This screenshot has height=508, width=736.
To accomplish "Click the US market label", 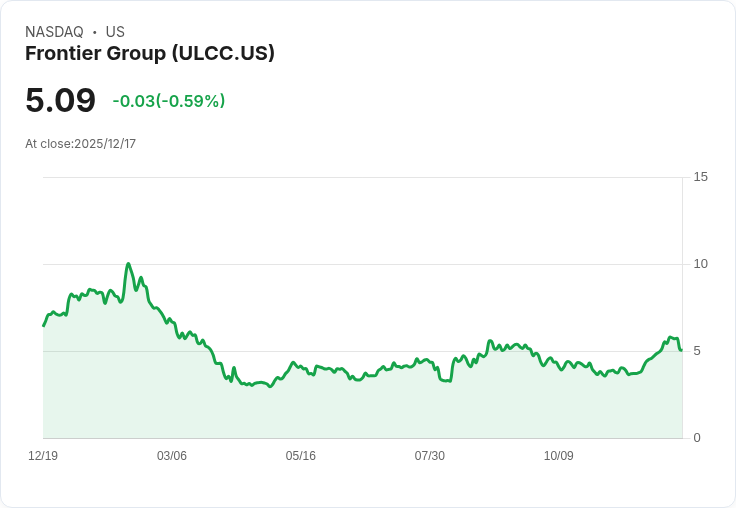I will 115,32.
